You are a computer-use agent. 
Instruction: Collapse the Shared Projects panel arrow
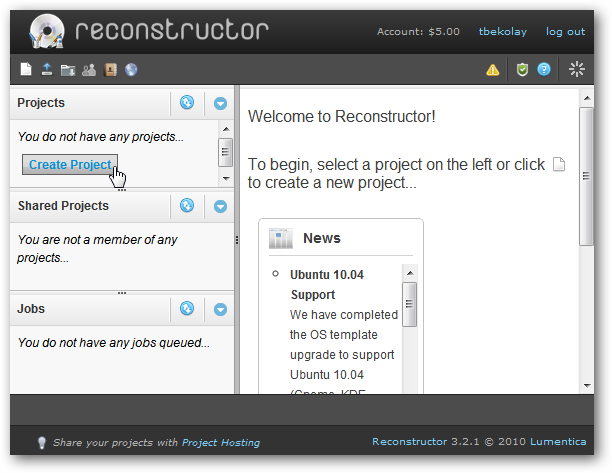click(220, 206)
